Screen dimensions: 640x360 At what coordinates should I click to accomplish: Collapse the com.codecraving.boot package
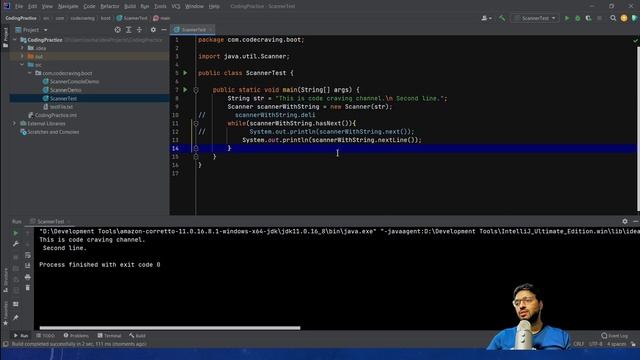[x=29, y=73]
